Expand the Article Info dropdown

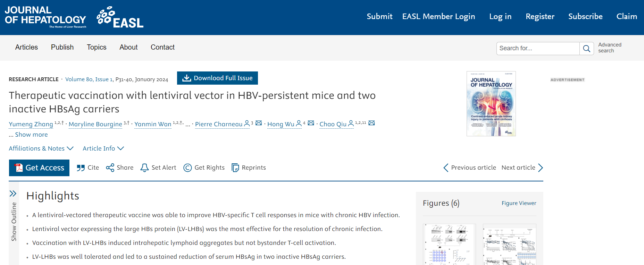103,148
